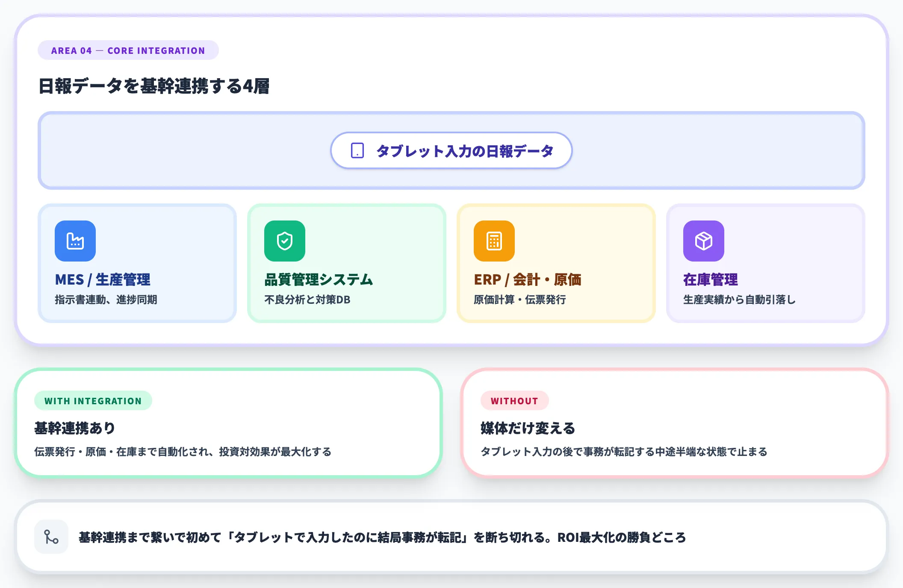The height and width of the screenshot is (588, 903).
Task: Expand the タブレット入力の日報データ banner
Action: coord(451,150)
